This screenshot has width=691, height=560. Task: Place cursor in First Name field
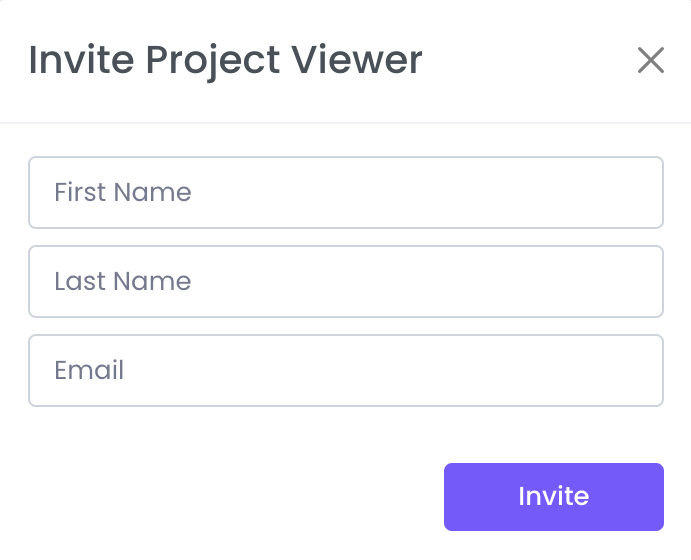pyautogui.click(x=346, y=192)
